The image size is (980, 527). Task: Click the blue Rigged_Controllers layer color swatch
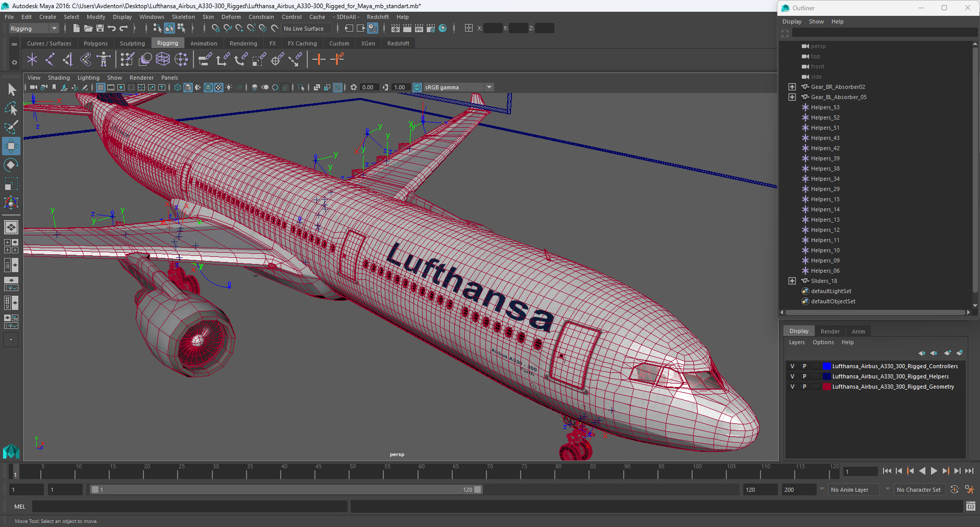click(x=826, y=366)
